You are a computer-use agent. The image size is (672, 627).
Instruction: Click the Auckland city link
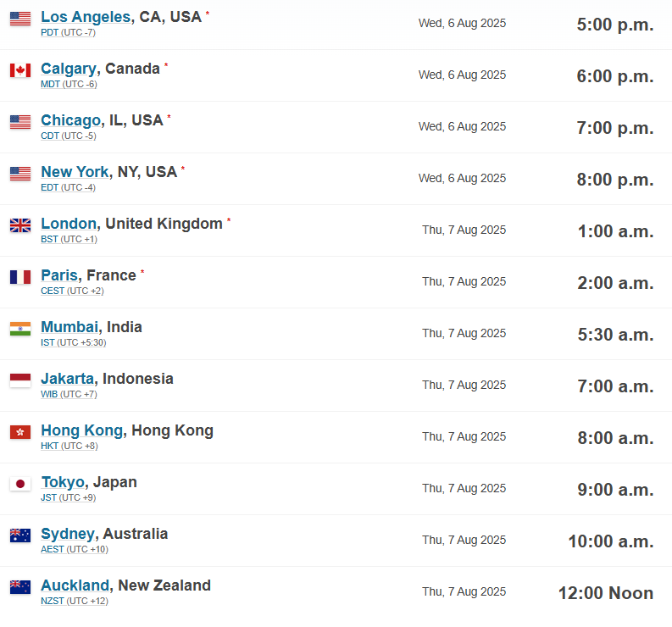[75, 585]
